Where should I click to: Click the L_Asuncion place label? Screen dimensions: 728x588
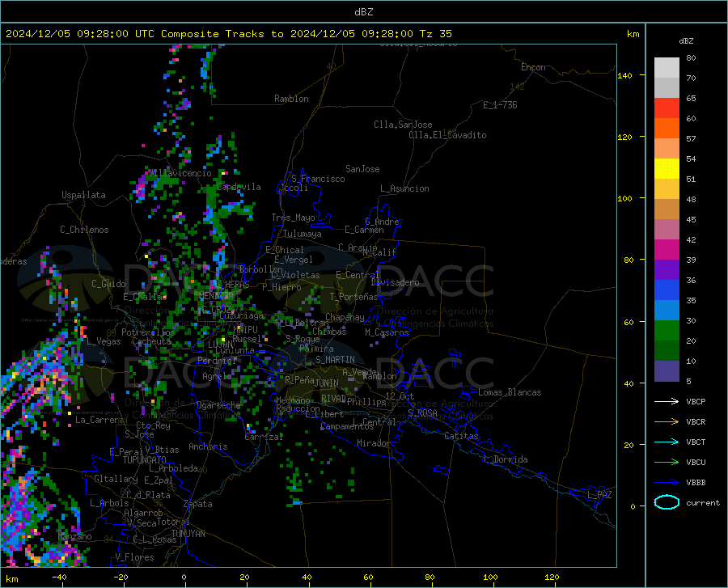[404, 188]
